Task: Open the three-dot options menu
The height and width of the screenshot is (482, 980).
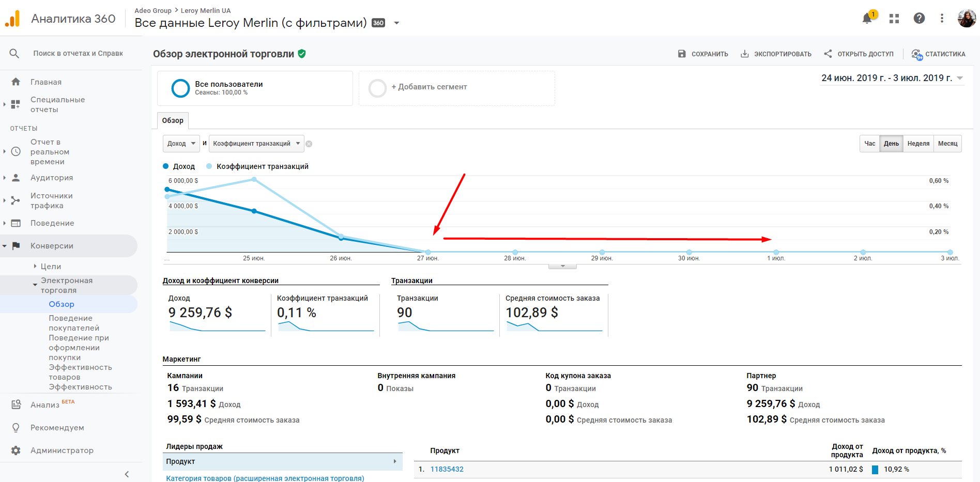Action: 942,19
